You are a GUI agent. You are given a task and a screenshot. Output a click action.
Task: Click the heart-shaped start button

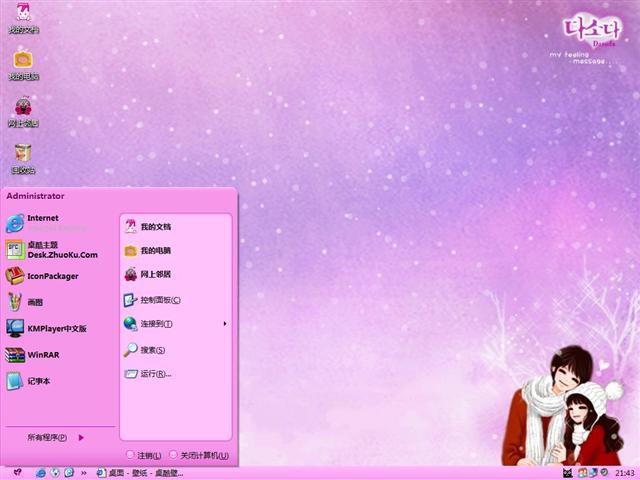(x=18, y=473)
